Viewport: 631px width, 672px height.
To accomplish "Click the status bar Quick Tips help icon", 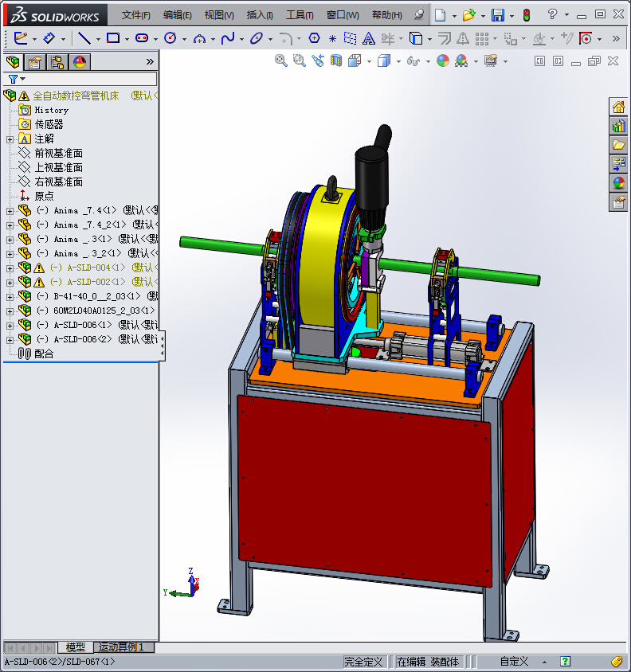I will point(565,662).
